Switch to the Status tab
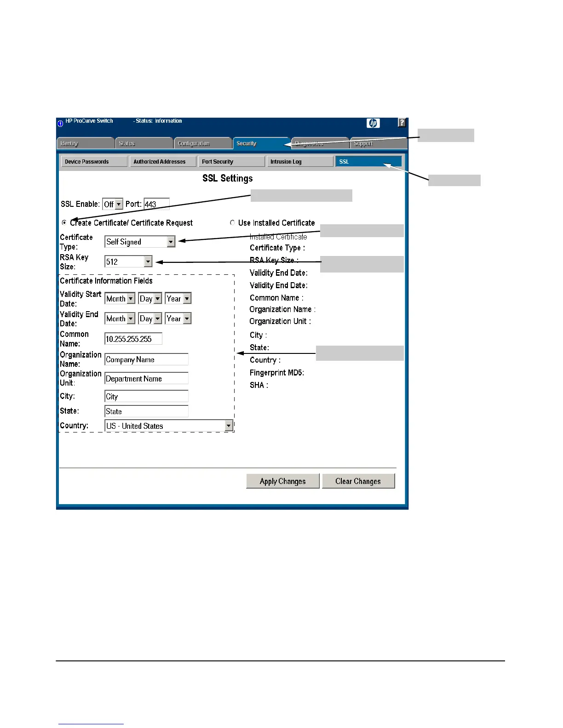 (x=144, y=143)
